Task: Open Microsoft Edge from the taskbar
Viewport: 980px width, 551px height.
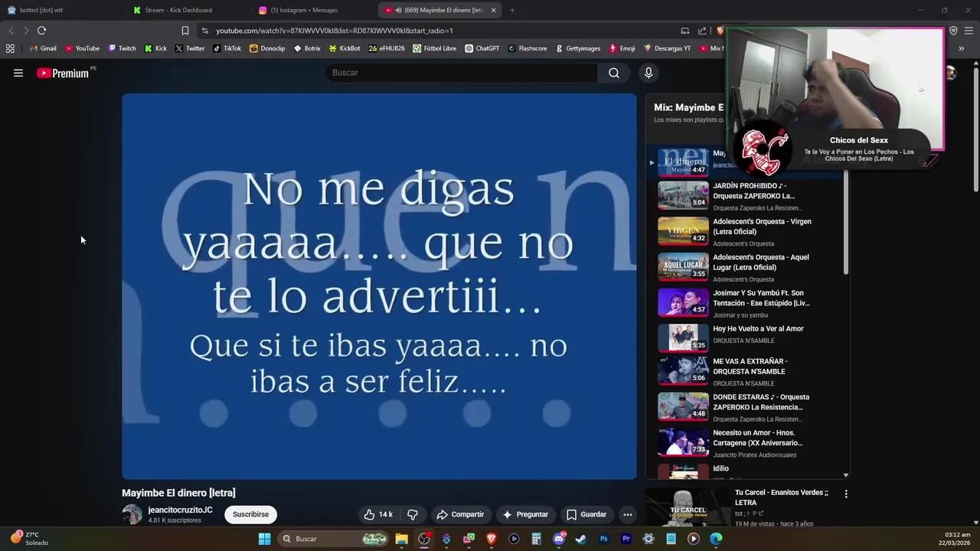Action: pos(716,539)
